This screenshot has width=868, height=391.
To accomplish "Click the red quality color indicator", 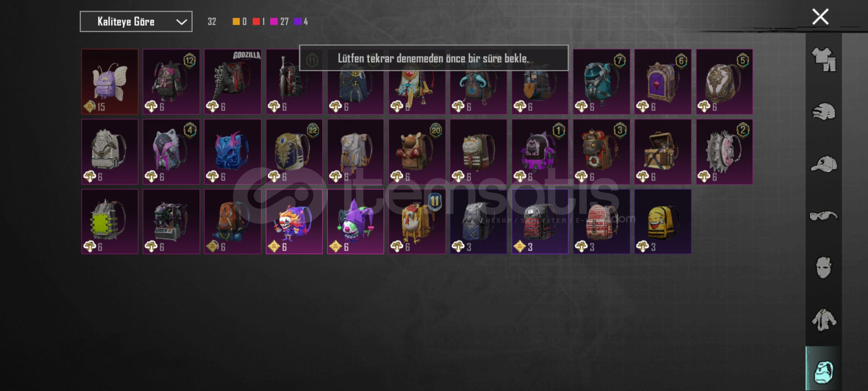I will (x=256, y=22).
